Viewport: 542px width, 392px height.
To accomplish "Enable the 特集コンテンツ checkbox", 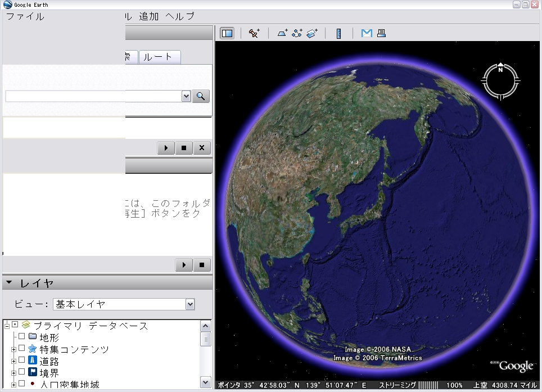I will click(x=22, y=348).
